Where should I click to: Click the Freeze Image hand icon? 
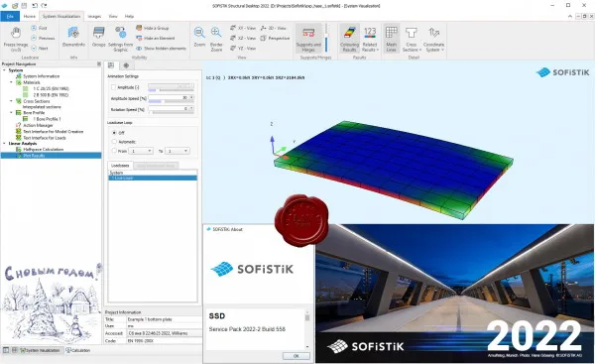[x=16, y=33]
